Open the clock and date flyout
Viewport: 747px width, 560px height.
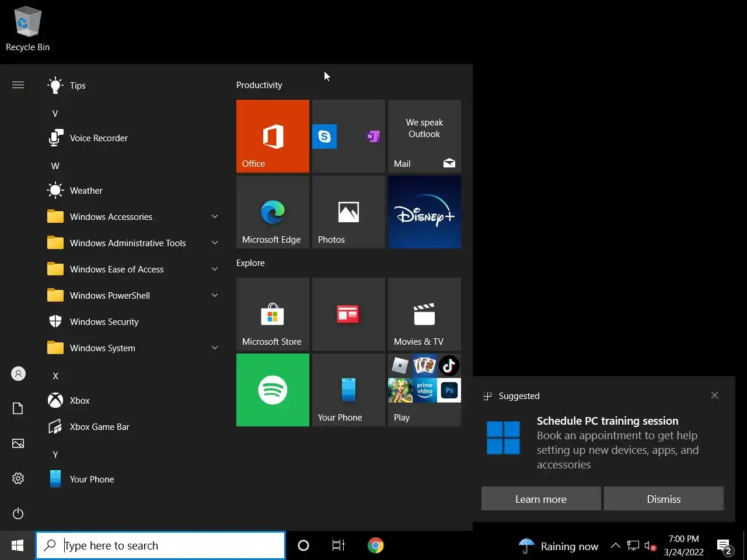(683, 545)
